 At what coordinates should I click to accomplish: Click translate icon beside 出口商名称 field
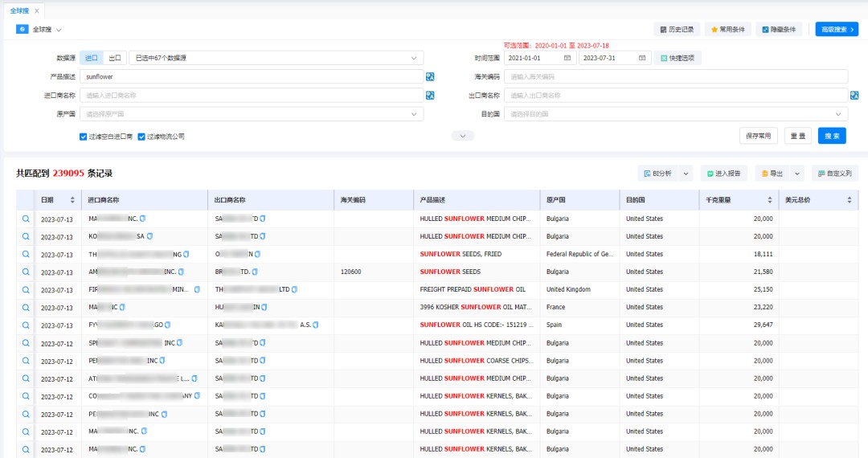point(854,96)
